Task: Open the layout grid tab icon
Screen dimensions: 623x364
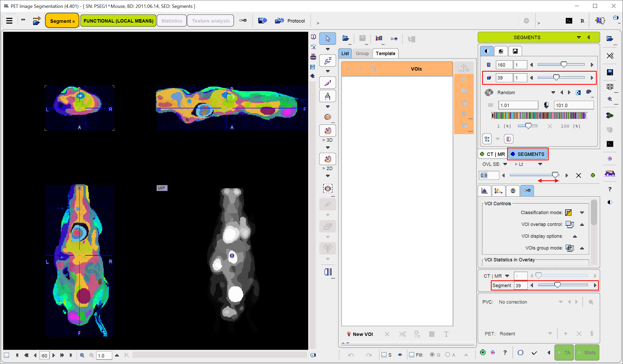Action: click(501, 51)
